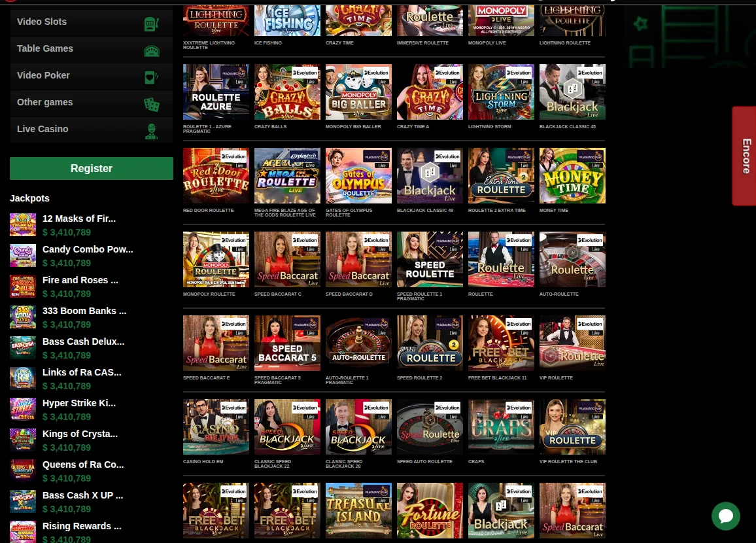Select Video Poker in sidebar
The height and width of the screenshot is (543, 756).
pos(91,76)
